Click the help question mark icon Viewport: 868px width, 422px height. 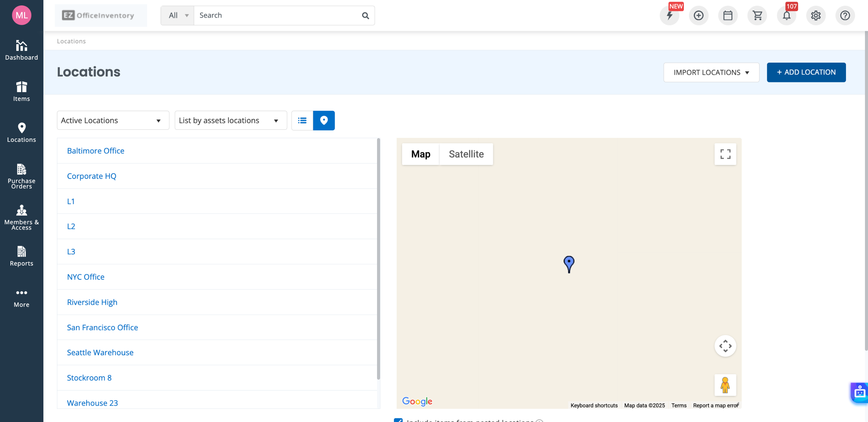pos(845,16)
